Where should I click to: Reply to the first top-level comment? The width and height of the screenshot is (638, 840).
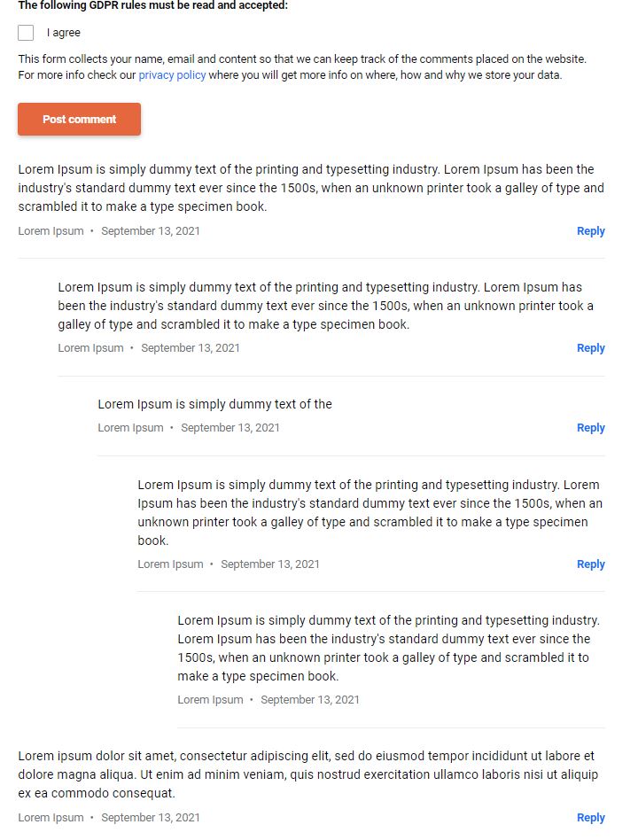[x=590, y=231]
